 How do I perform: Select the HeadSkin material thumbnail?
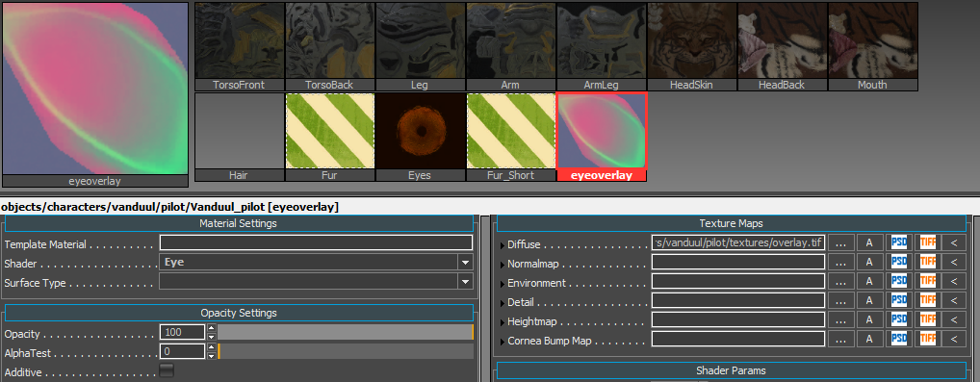point(692,46)
